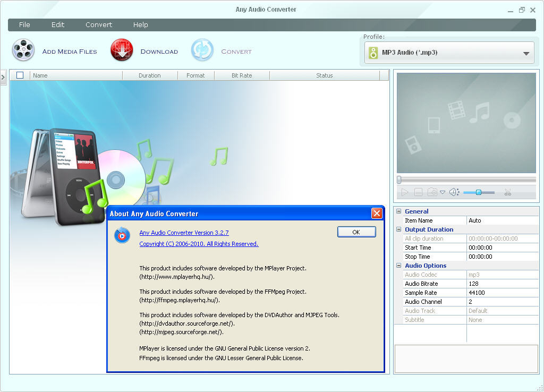Click the Audio Channel value 2
This screenshot has width=544, height=392.
tap(503, 302)
